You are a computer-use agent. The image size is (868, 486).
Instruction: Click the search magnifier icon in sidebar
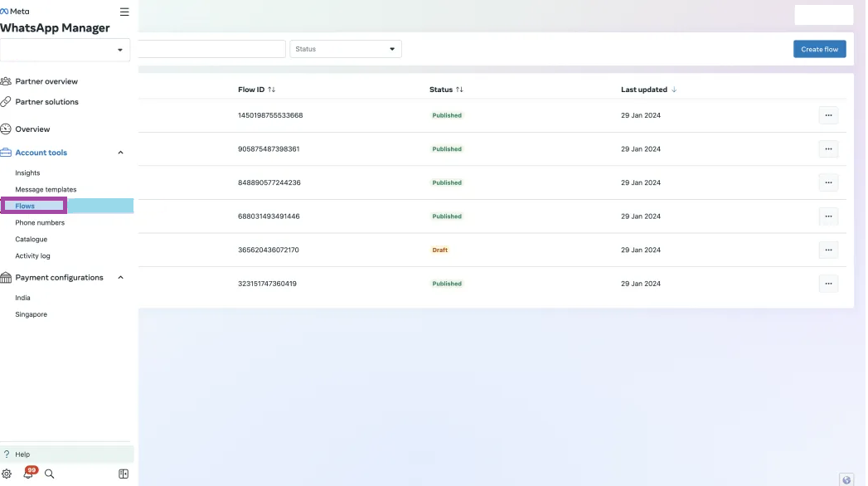click(x=50, y=474)
